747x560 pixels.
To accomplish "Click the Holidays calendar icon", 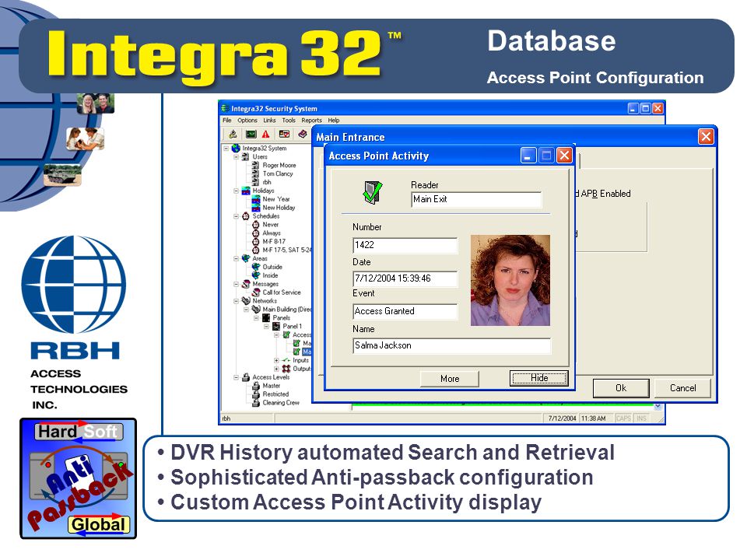I will pos(245,191).
